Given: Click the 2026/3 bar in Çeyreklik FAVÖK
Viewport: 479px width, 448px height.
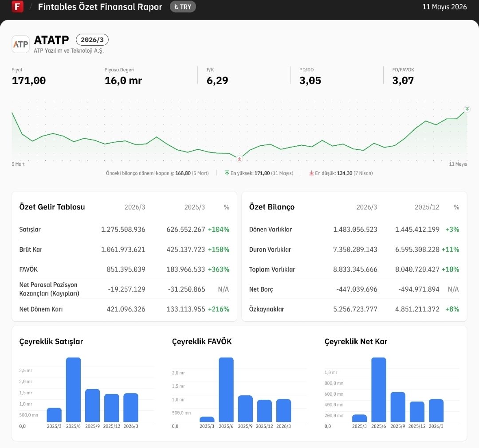Looking at the screenshot, I should (283, 410).
